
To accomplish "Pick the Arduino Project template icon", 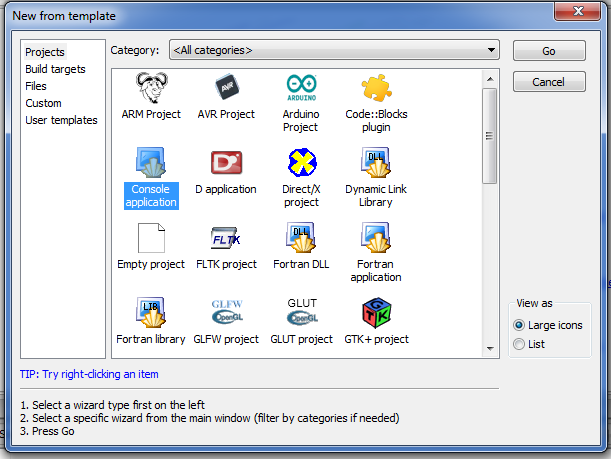I will click(x=302, y=88).
